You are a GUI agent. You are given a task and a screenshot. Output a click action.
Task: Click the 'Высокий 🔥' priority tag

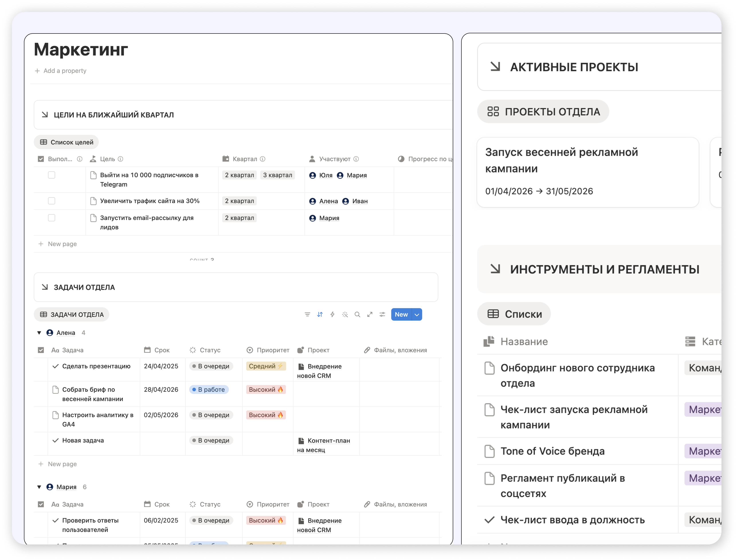[266, 389]
